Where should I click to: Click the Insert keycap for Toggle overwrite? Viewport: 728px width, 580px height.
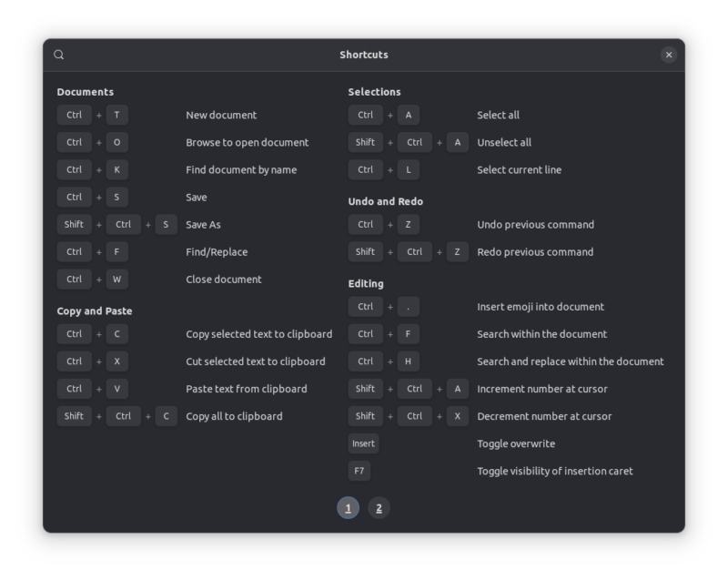[x=365, y=443]
